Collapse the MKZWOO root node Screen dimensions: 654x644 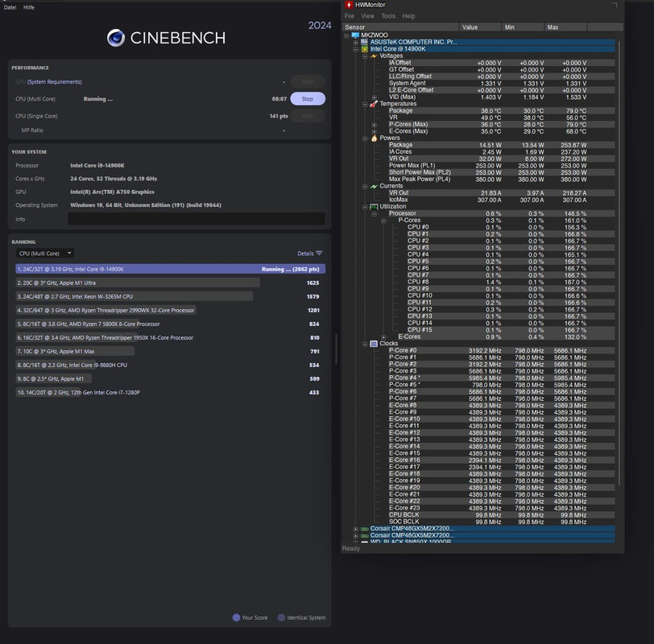(x=346, y=35)
